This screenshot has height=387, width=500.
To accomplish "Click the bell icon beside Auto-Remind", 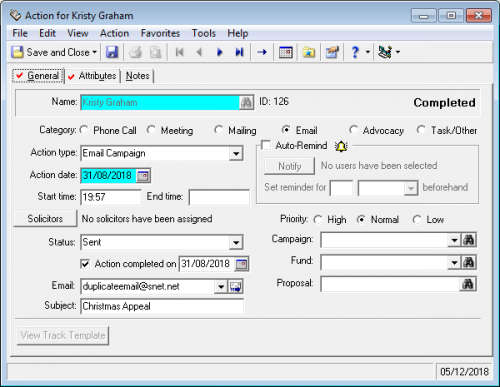I will click(341, 146).
